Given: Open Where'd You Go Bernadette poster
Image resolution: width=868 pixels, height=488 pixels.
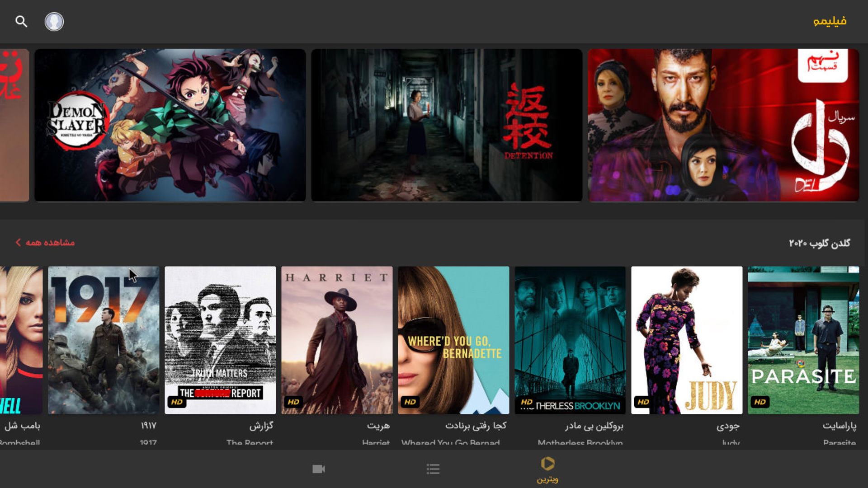Looking at the screenshot, I should click(453, 340).
